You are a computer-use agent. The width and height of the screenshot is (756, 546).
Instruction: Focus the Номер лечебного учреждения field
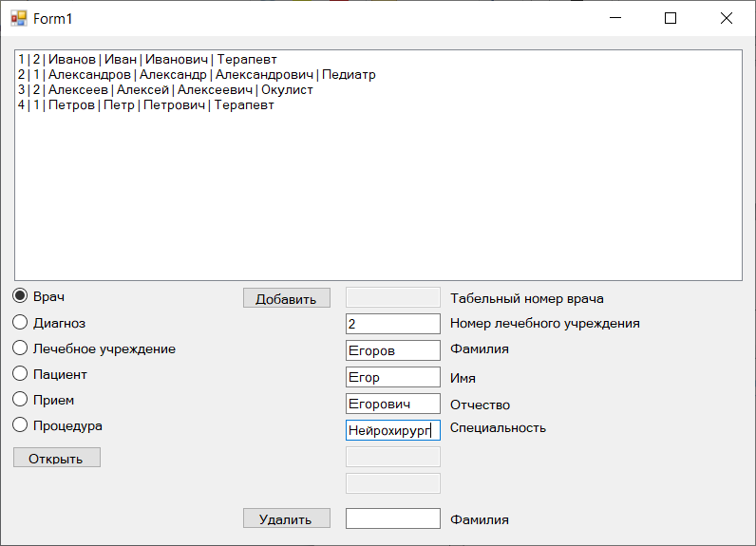(x=393, y=324)
